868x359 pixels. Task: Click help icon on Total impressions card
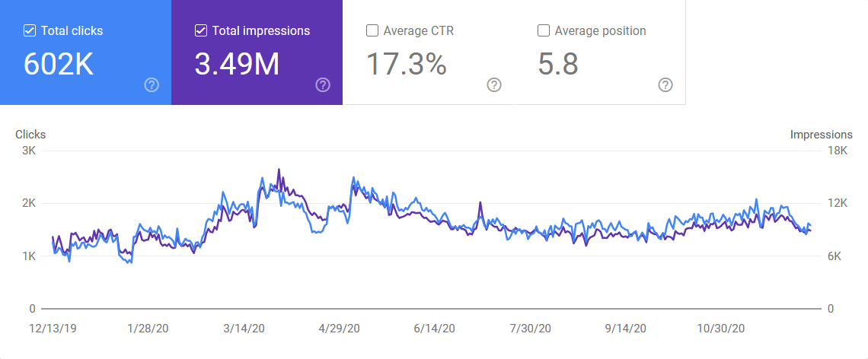click(323, 84)
